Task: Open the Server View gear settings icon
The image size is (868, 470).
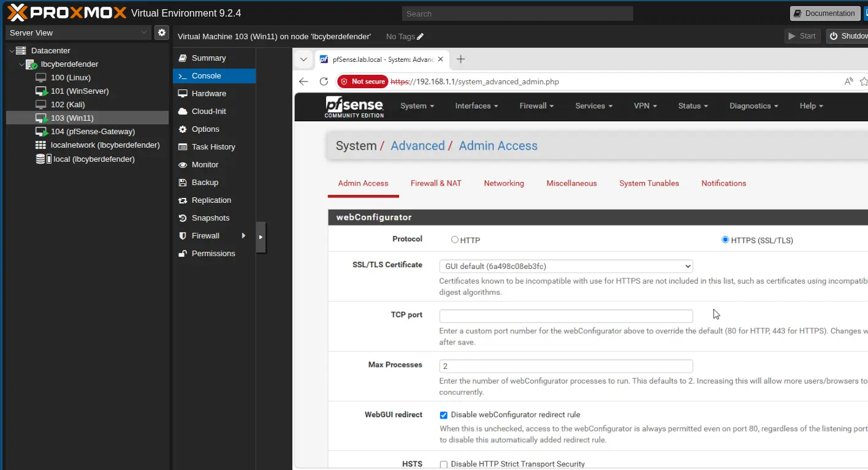Action: coord(162,32)
